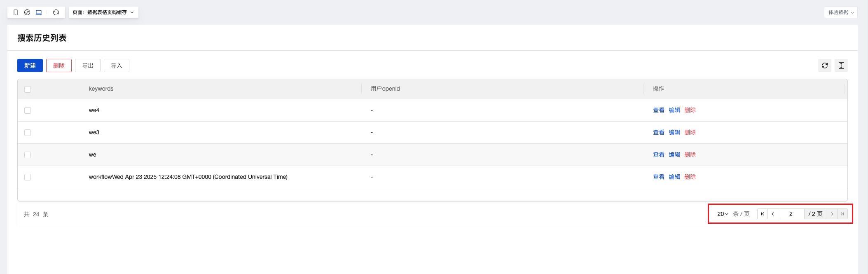Check the box for row we4

[x=28, y=110]
